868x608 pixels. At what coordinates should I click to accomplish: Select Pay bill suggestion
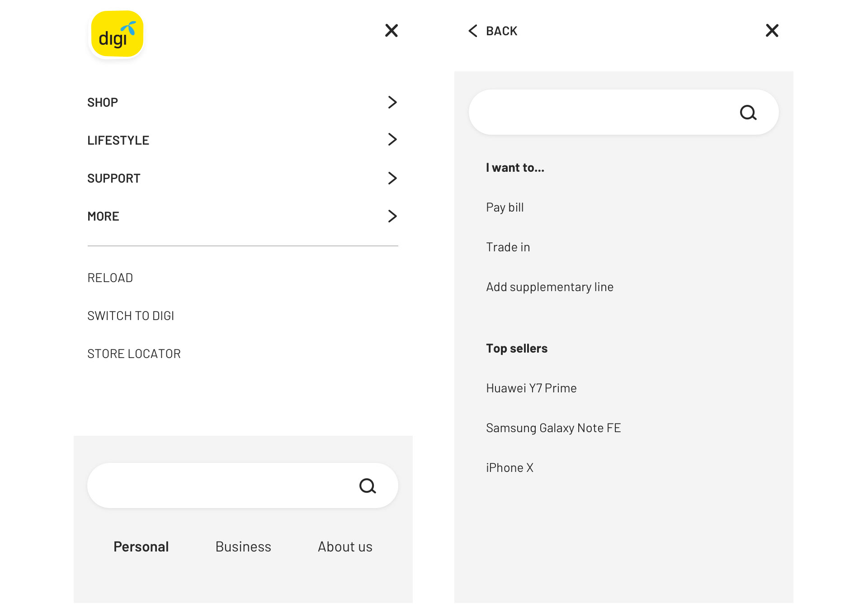tap(505, 207)
